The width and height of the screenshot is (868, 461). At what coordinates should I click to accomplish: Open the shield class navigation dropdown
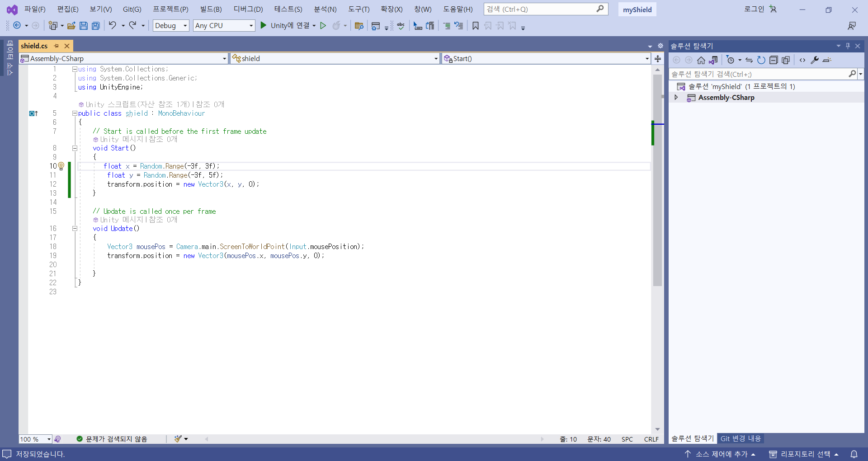point(335,59)
